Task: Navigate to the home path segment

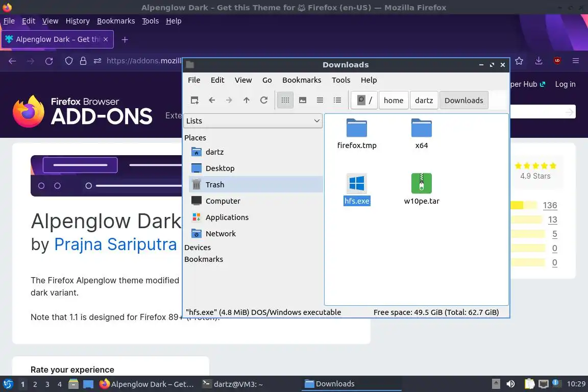Action: tap(394, 100)
